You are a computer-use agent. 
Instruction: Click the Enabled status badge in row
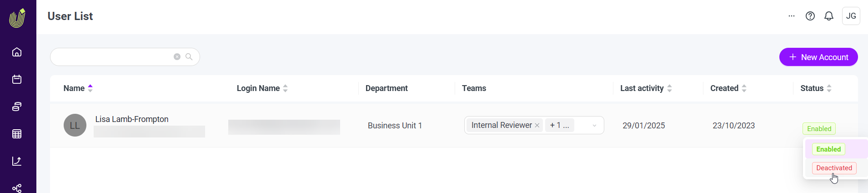click(819, 129)
